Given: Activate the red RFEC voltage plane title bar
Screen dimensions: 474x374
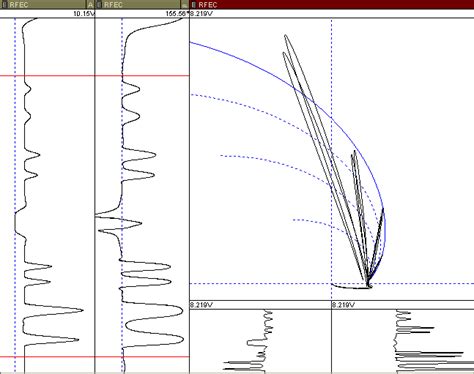Looking at the screenshot, I should coord(332,4).
